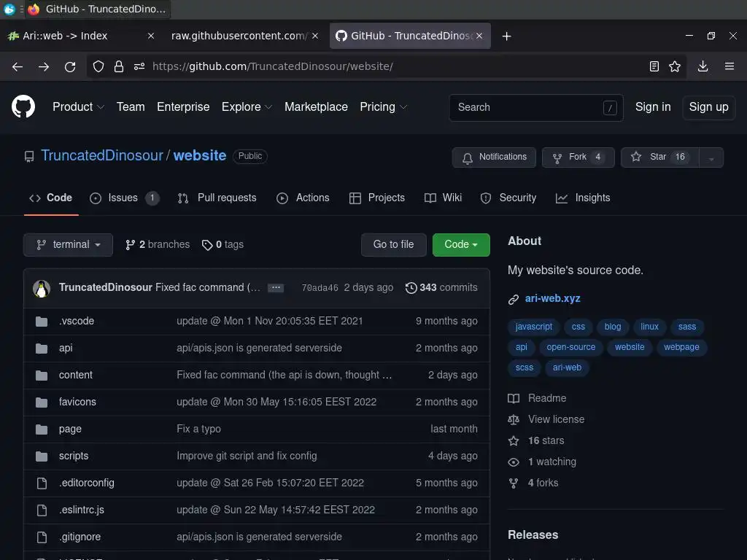
Task: Focus the GitHub Search field
Action: 536,108
